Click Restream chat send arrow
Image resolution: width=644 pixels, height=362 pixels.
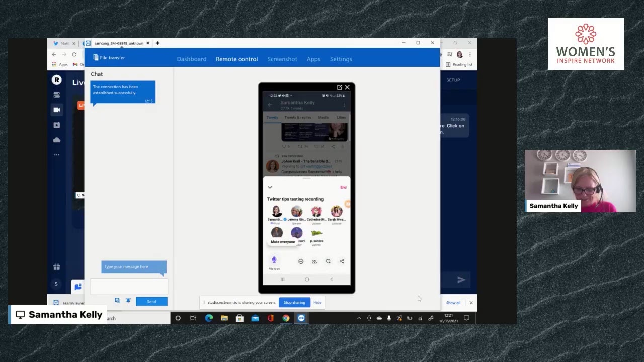[x=461, y=280]
